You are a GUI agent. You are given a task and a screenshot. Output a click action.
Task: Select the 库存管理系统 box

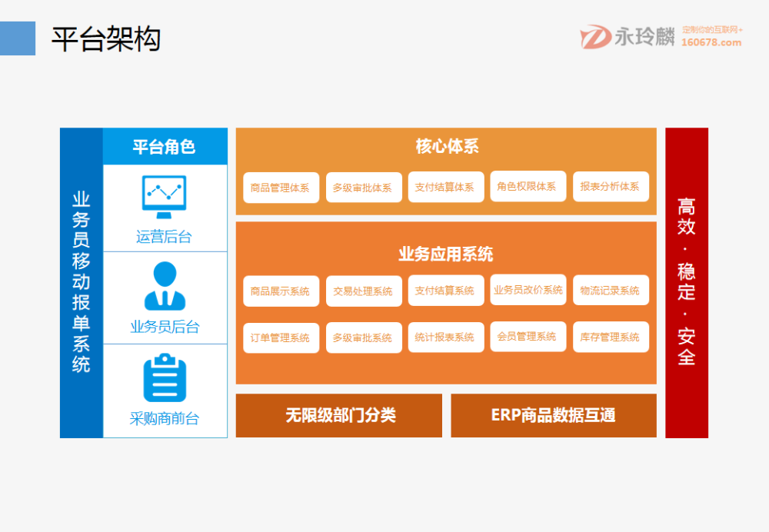coord(611,337)
